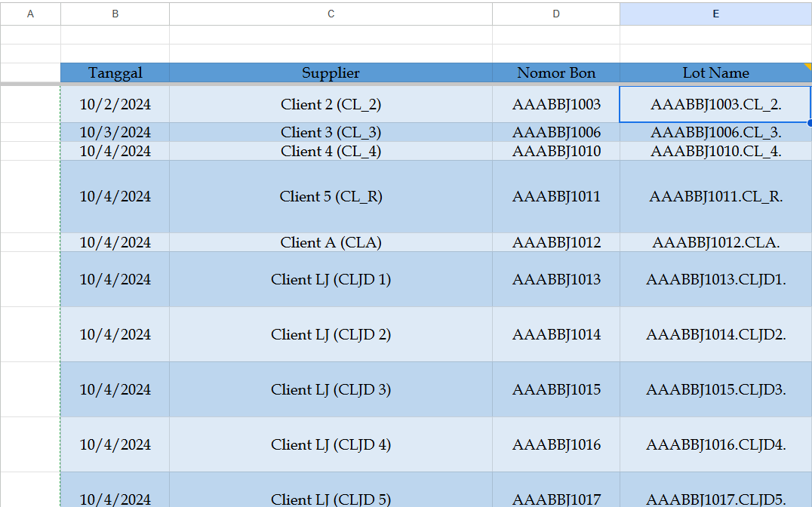The image size is (812, 507).
Task: Select lot cell AAABBJ1013.CLJD1.
Action: point(715,279)
